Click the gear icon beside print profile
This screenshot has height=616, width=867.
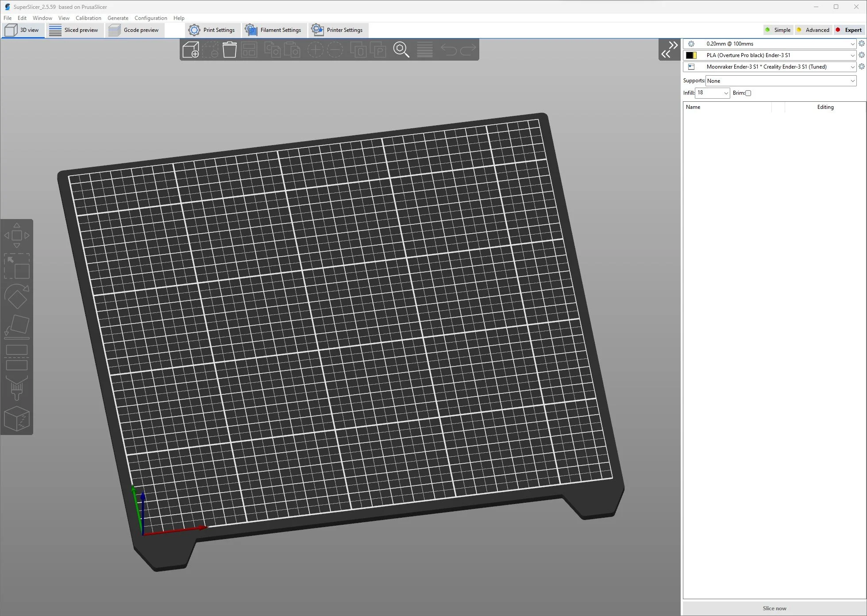[x=862, y=43]
